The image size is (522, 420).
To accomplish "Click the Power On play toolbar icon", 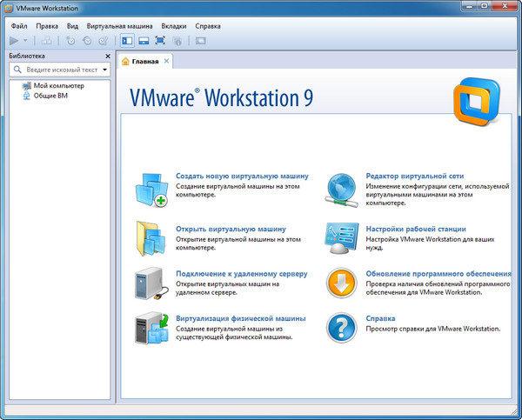I will [x=14, y=41].
